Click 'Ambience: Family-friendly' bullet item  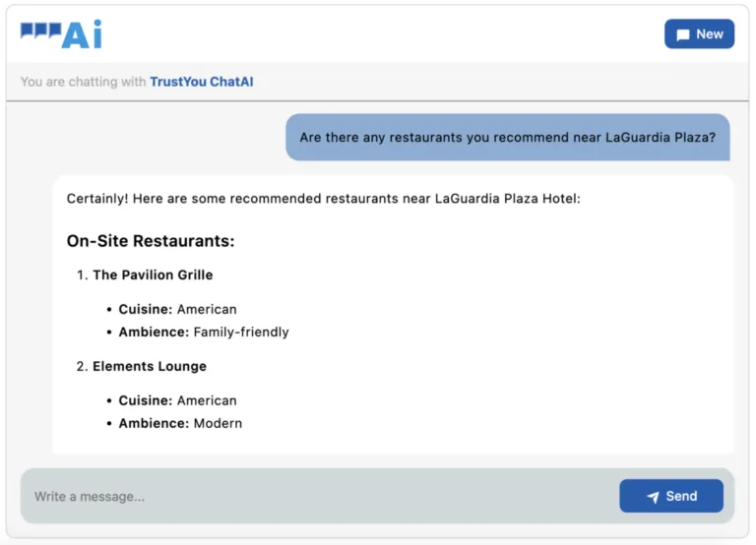click(x=204, y=332)
